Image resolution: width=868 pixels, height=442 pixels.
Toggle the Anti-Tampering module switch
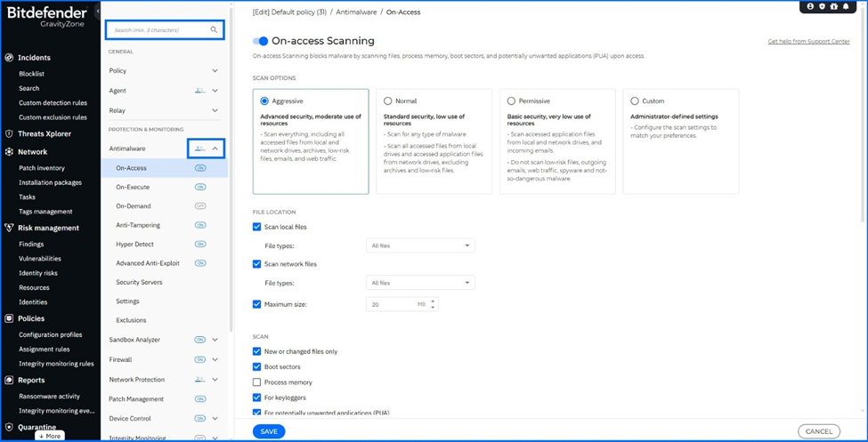(200, 225)
